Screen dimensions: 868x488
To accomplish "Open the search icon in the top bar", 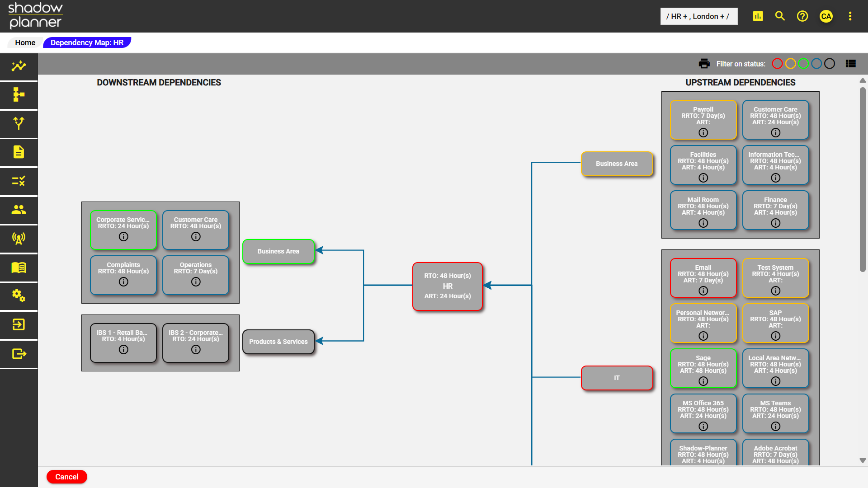I will tap(779, 16).
